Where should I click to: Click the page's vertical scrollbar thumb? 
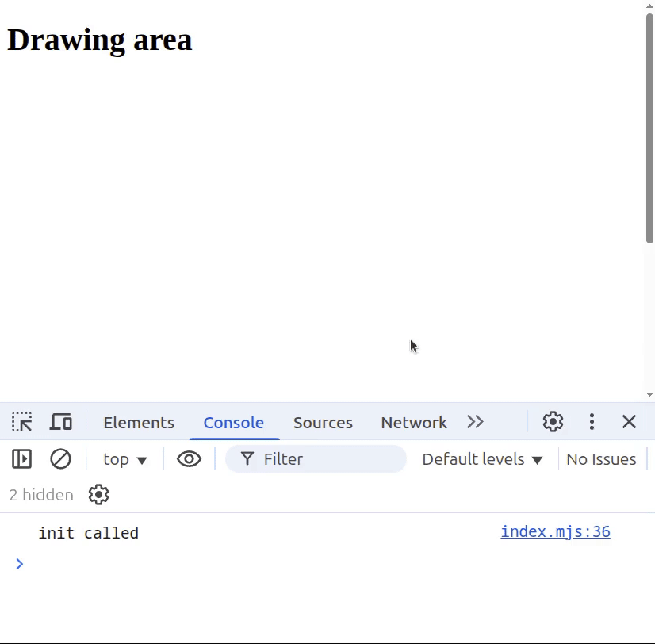click(x=649, y=127)
